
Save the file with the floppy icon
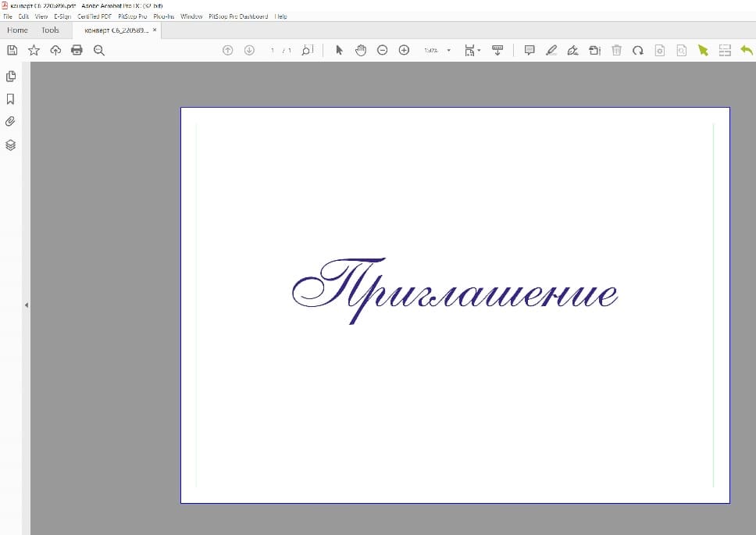pyautogui.click(x=12, y=50)
